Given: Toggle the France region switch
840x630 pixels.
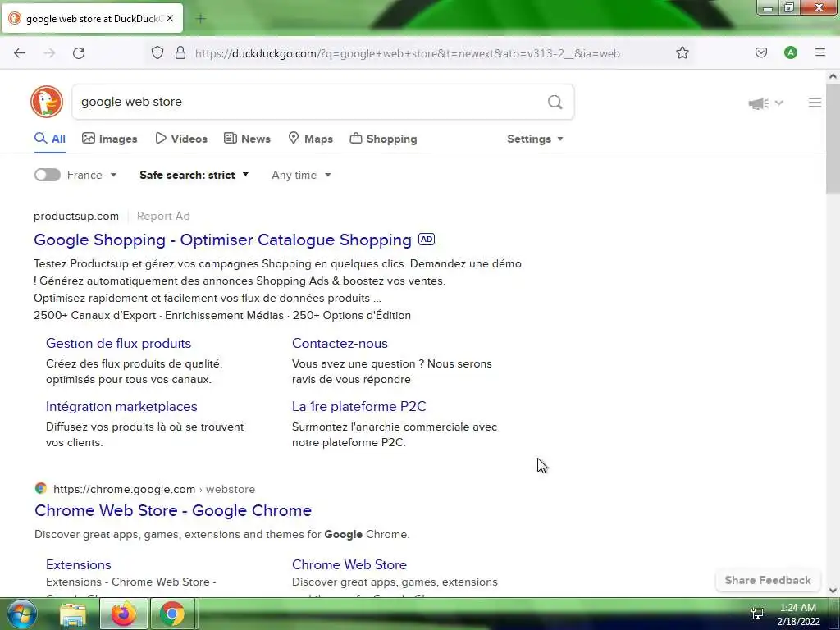Looking at the screenshot, I should point(47,175).
